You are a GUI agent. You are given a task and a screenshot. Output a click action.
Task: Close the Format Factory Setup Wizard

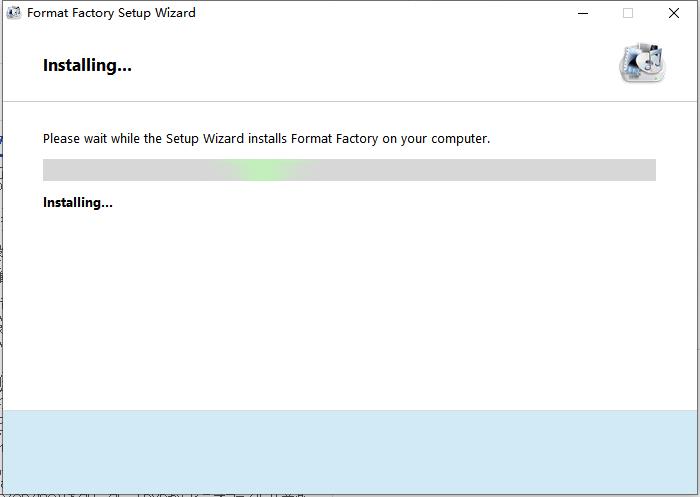pos(674,13)
